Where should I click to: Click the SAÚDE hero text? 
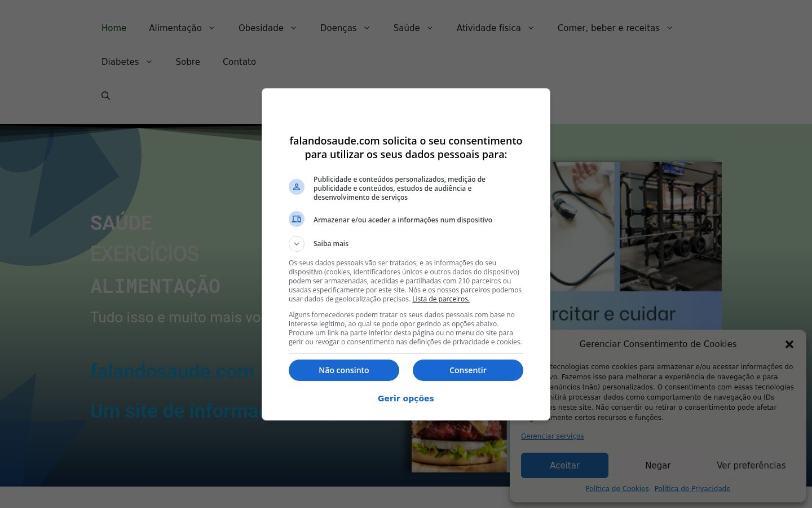(121, 222)
